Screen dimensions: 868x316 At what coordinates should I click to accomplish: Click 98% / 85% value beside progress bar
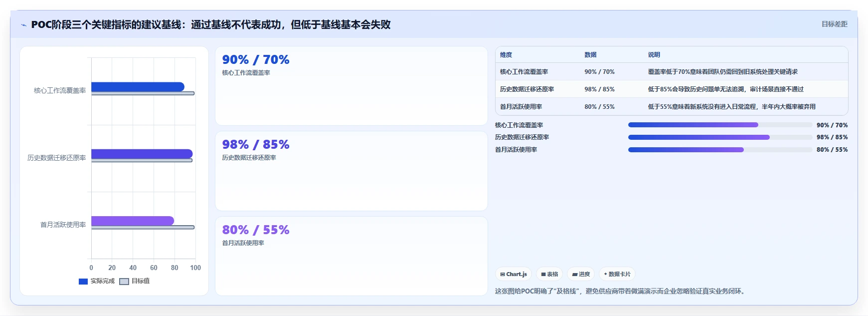point(832,137)
